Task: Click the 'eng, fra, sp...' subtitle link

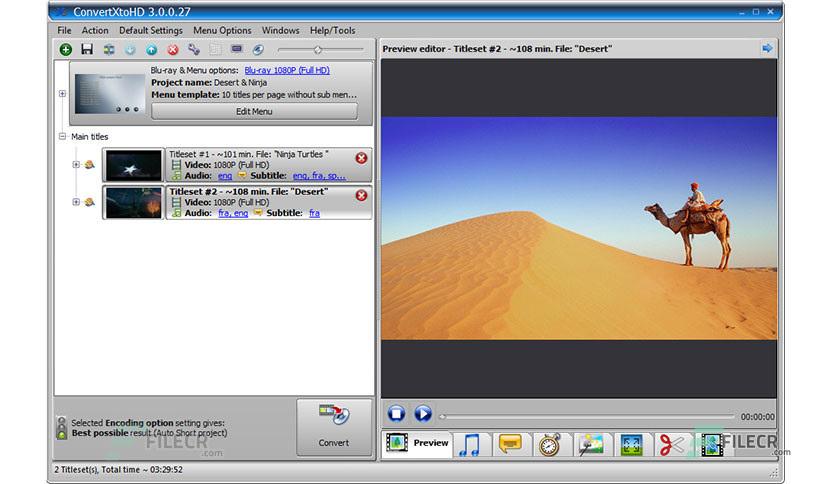Action: point(319,175)
